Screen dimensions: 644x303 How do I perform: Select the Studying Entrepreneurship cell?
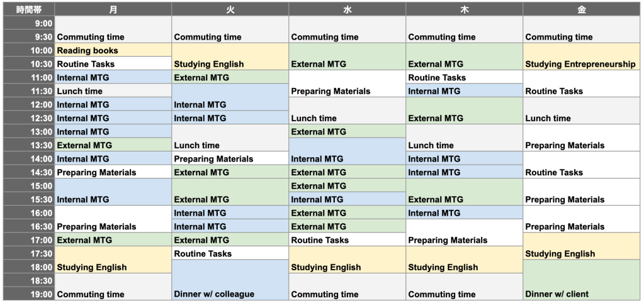point(581,57)
